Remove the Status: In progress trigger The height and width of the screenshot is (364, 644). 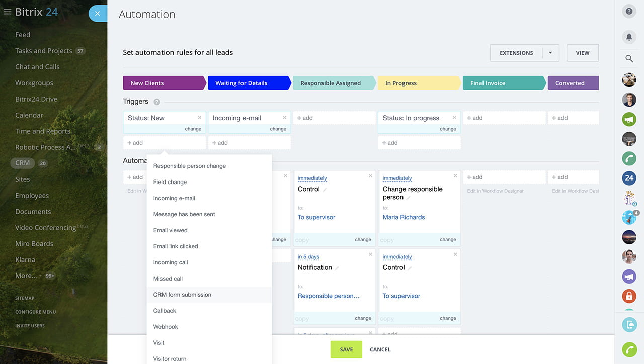tap(455, 118)
